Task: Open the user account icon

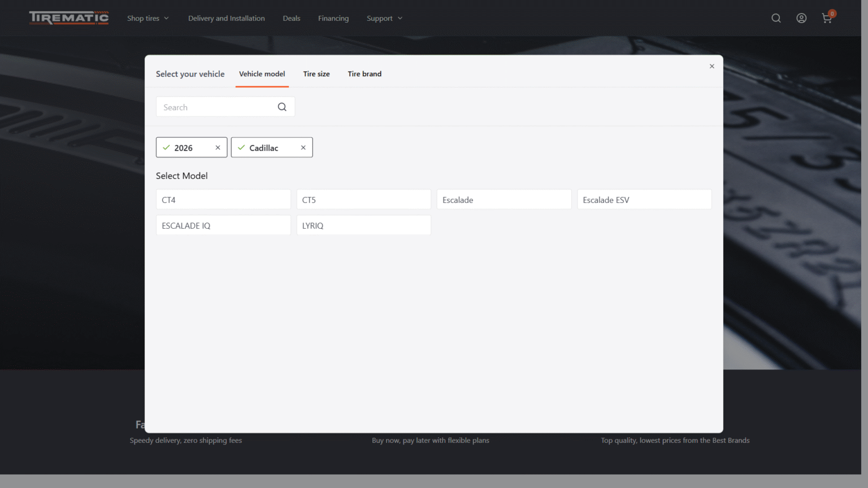Action: (x=801, y=18)
